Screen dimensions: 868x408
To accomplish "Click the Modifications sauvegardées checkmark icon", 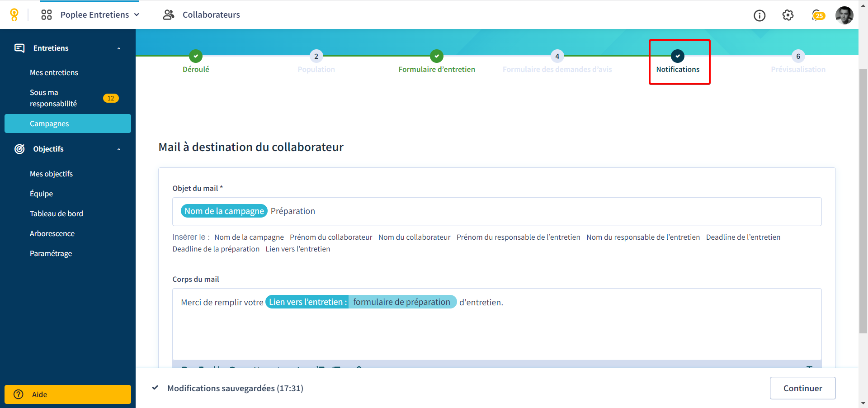I will tap(155, 388).
